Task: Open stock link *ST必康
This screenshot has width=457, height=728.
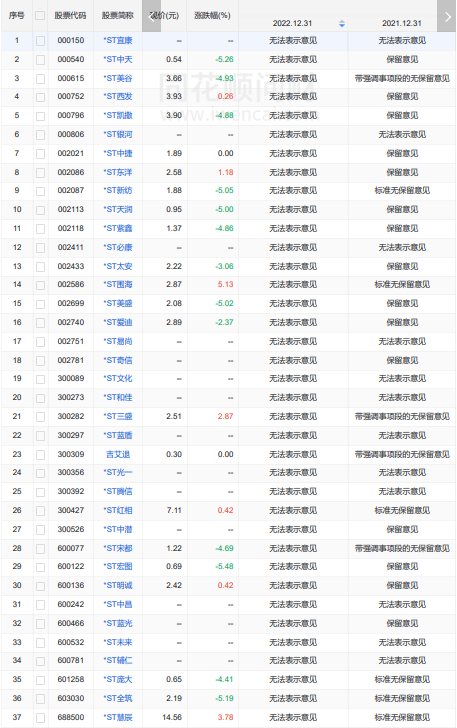Action: 118,247
